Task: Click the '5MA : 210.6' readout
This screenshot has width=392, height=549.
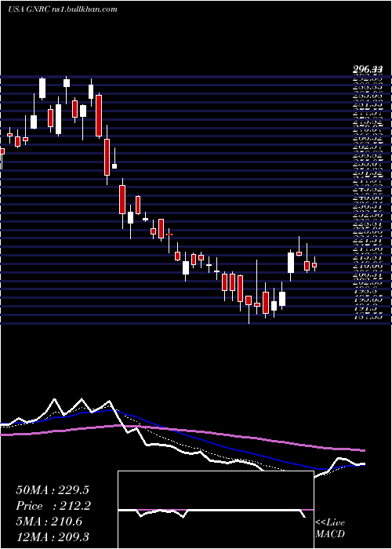Action: pos(49,522)
